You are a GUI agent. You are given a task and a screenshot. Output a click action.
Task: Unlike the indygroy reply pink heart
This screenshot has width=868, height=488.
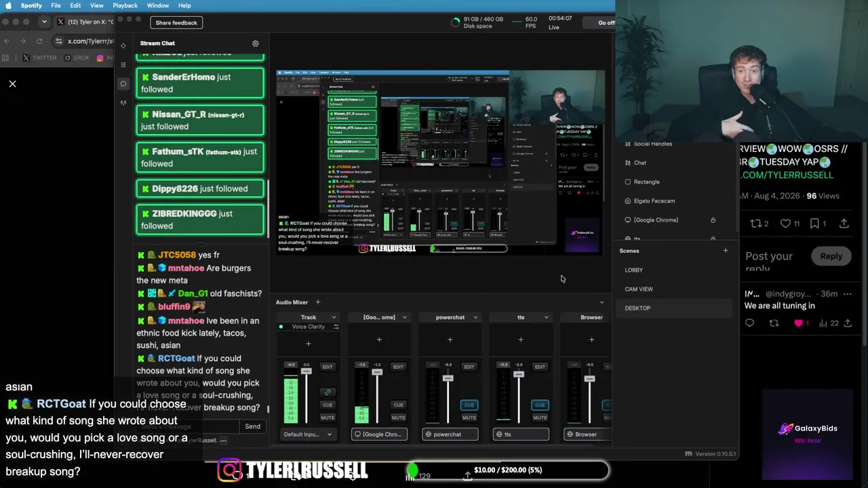pos(798,323)
